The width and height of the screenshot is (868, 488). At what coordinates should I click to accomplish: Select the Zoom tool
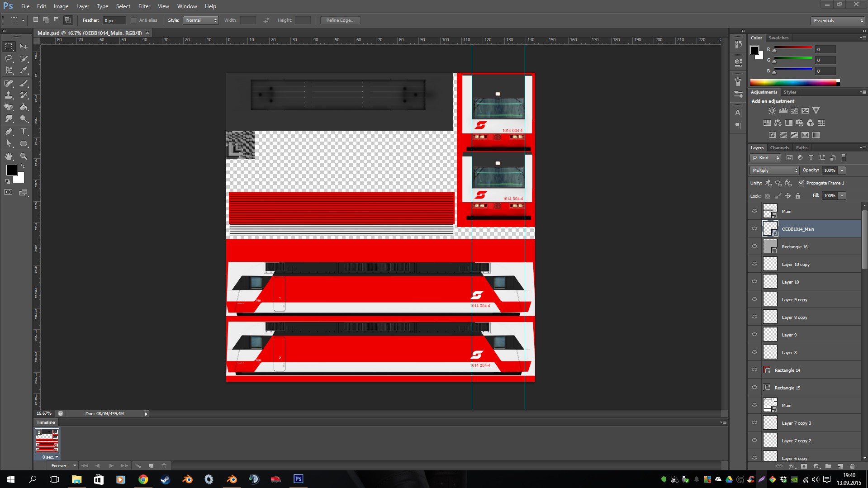(x=24, y=156)
